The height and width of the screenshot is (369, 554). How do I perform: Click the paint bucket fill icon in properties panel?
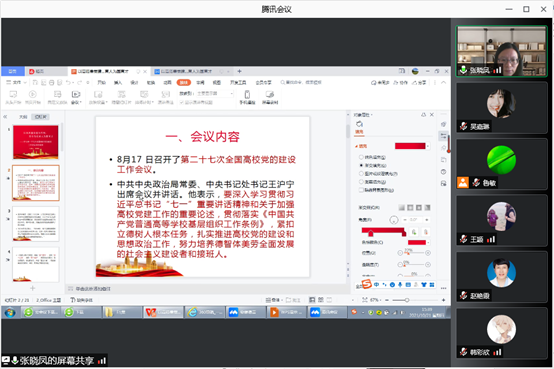pos(359,124)
